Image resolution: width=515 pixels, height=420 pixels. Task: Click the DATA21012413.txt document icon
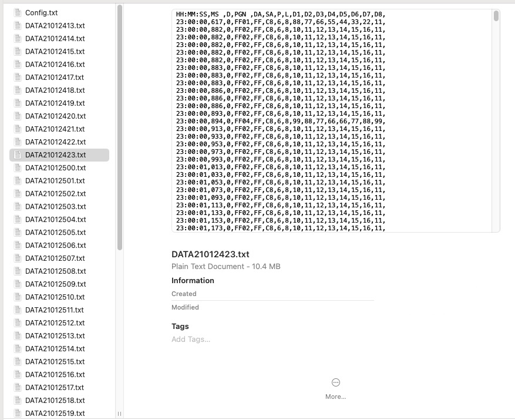[x=17, y=26]
